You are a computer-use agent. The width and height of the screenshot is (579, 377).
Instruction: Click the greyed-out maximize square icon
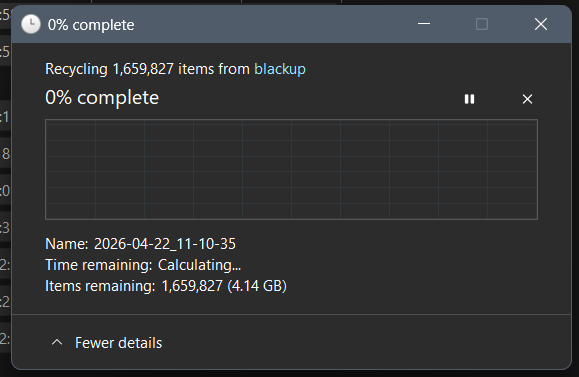coord(482,24)
